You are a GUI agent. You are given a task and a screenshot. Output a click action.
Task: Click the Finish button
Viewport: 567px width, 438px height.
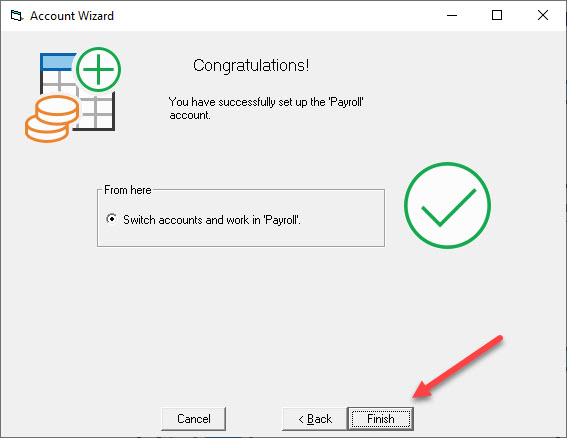(x=380, y=419)
